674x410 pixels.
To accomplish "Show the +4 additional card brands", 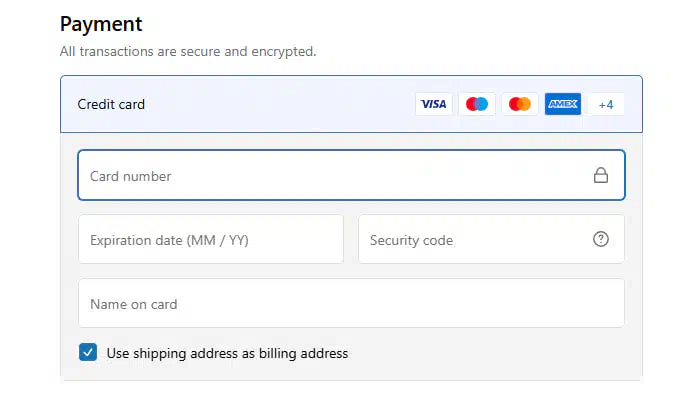I will pos(606,104).
